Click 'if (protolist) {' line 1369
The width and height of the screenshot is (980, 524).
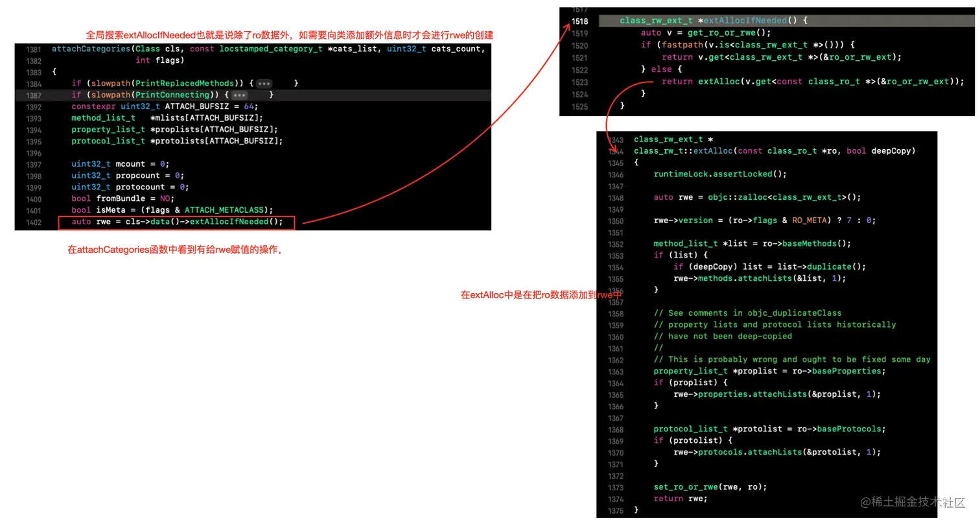point(693,441)
